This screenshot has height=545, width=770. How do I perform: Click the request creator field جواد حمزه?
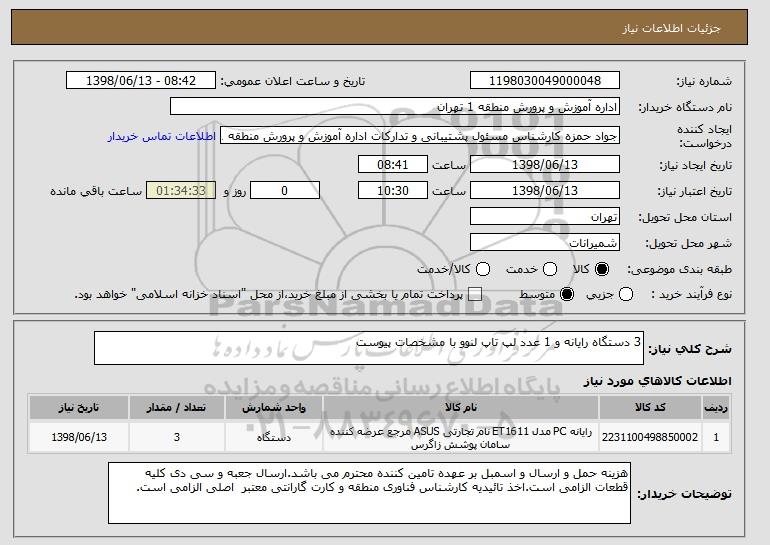click(420, 136)
